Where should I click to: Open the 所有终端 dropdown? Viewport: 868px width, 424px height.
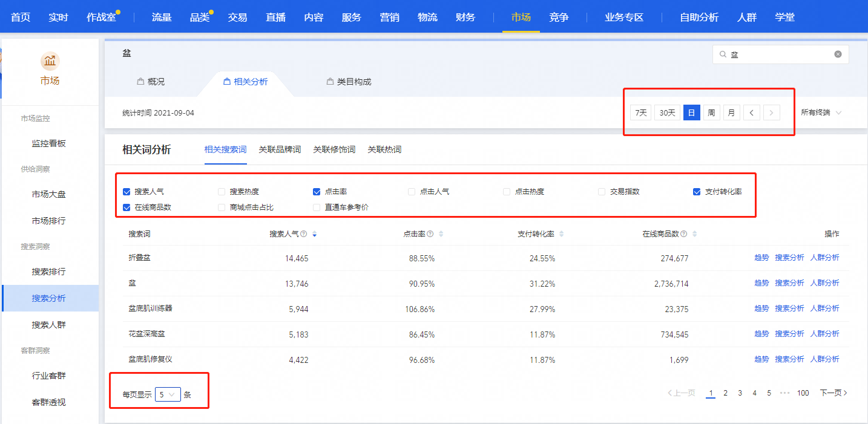821,113
